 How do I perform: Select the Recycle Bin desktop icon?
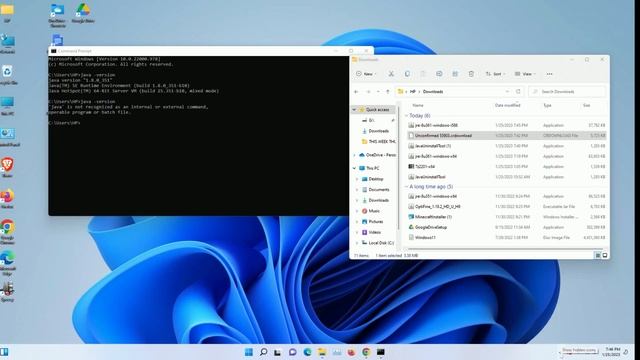click(x=7, y=75)
